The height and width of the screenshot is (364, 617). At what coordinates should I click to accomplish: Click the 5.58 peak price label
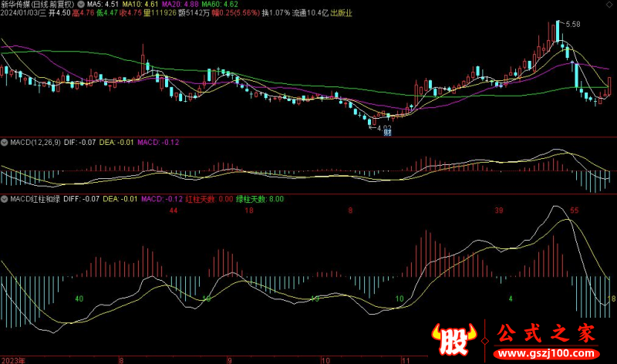tap(572, 25)
